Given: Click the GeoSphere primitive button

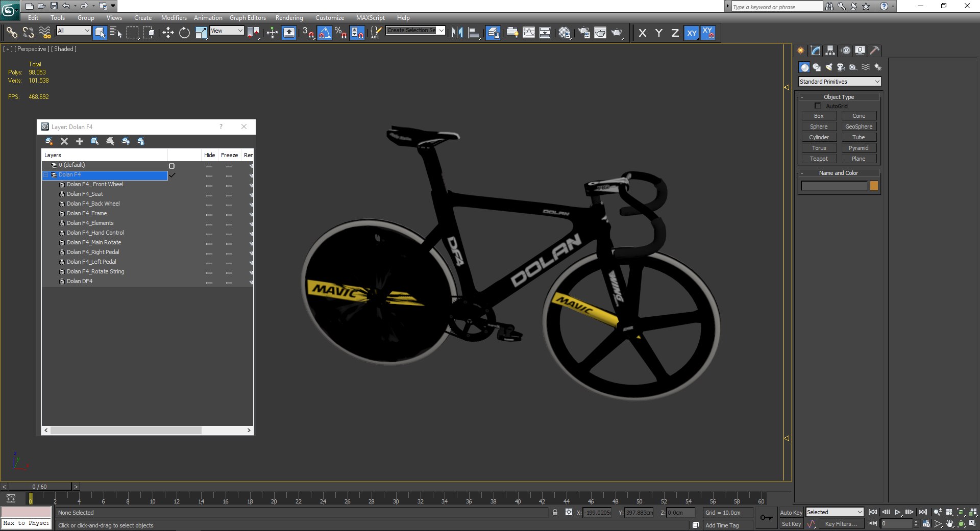Looking at the screenshot, I should tap(859, 127).
